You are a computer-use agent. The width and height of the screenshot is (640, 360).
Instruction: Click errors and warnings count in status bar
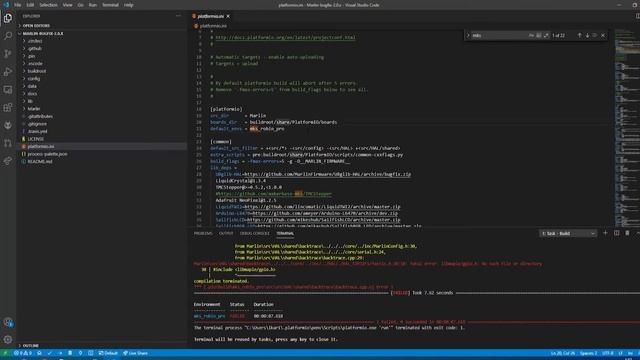[x=23, y=353]
